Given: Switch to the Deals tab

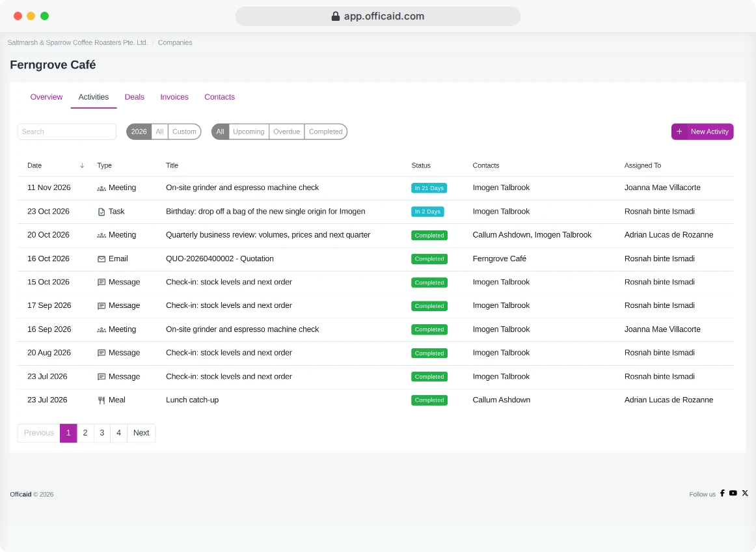Looking at the screenshot, I should (135, 97).
